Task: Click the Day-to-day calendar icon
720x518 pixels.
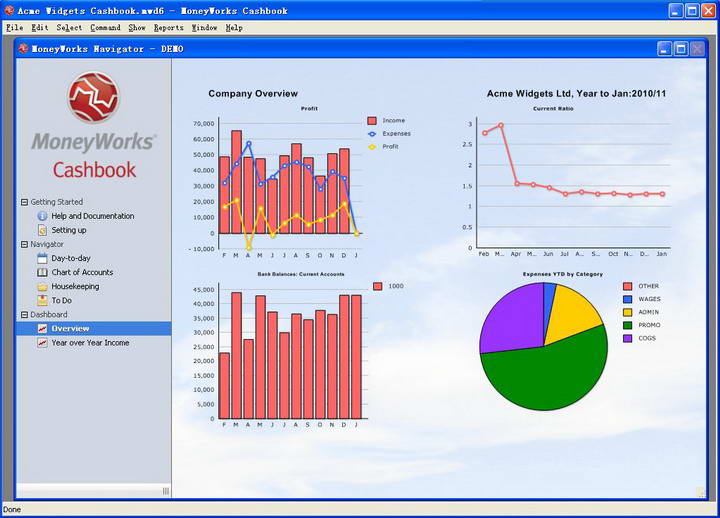Action: point(42,258)
